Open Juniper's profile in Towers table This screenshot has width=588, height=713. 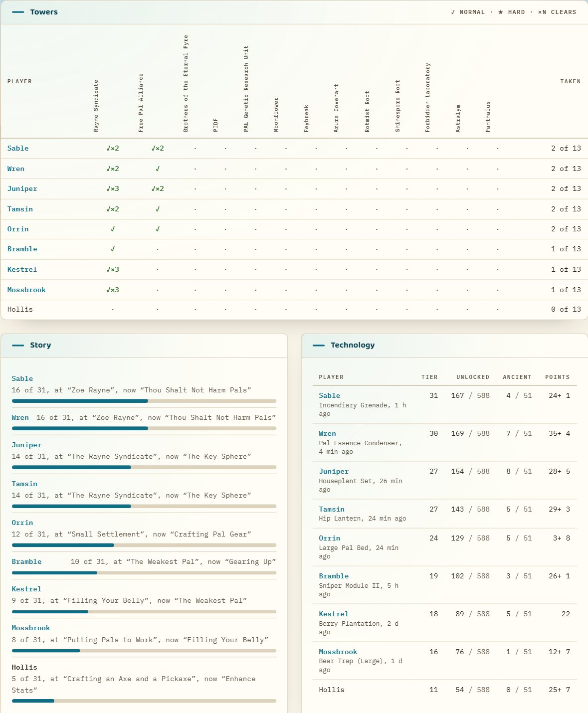pyautogui.click(x=22, y=189)
